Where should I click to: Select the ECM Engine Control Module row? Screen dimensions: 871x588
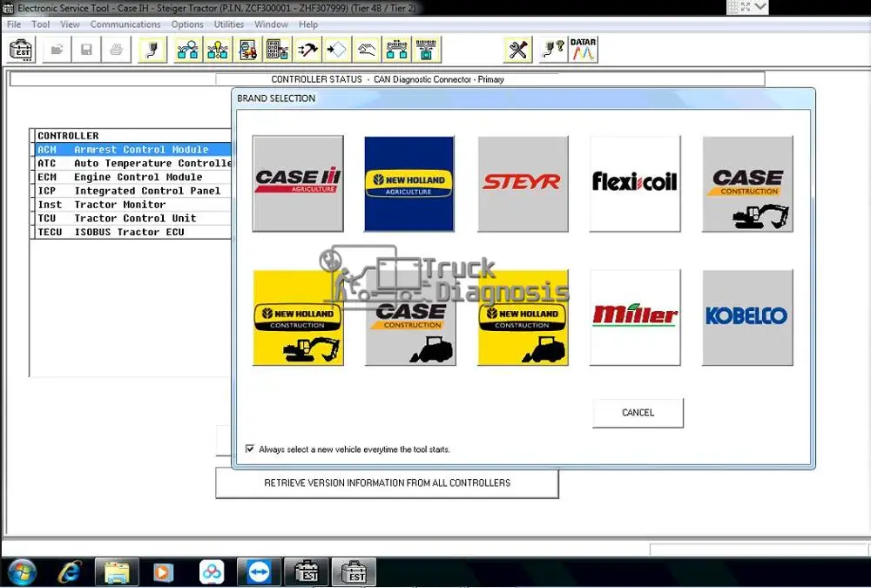tap(131, 177)
